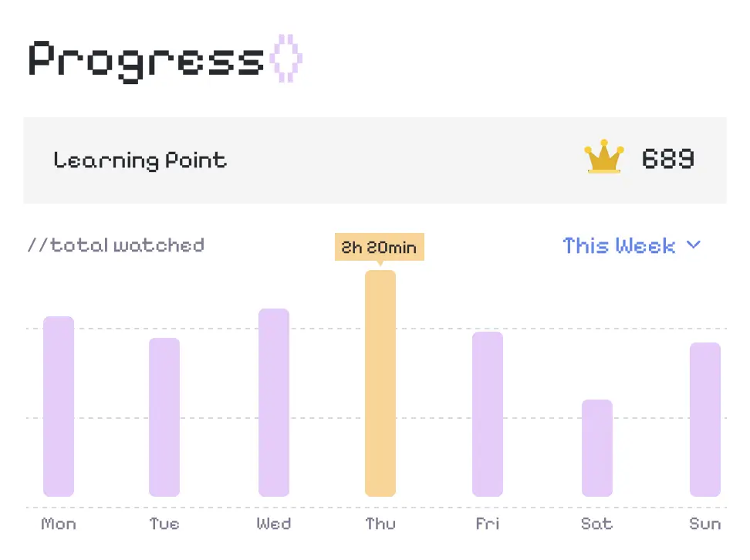This screenshot has height=560, width=750.
Task: Click the gold crown icon
Action: coord(603,157)
